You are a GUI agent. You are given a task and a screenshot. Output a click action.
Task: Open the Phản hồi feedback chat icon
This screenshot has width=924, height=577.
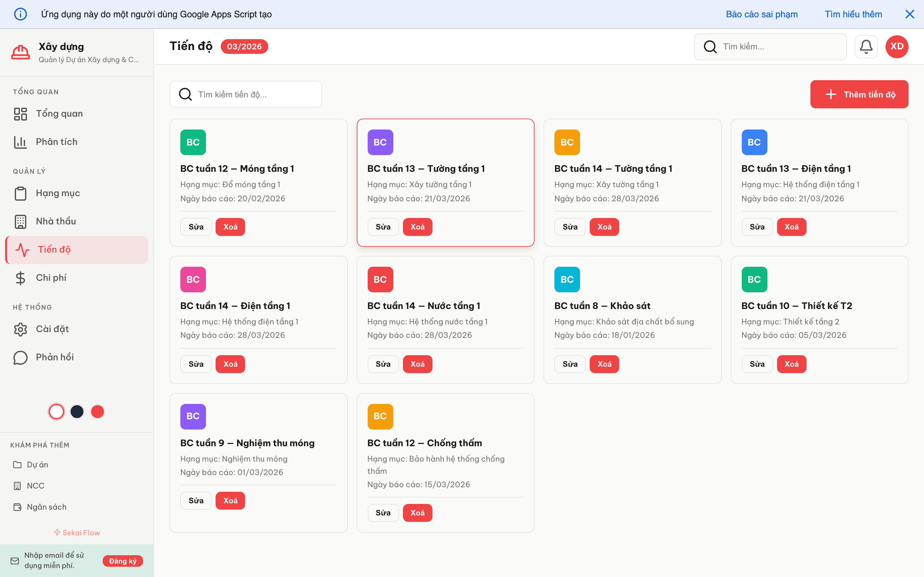click(20, 357)
